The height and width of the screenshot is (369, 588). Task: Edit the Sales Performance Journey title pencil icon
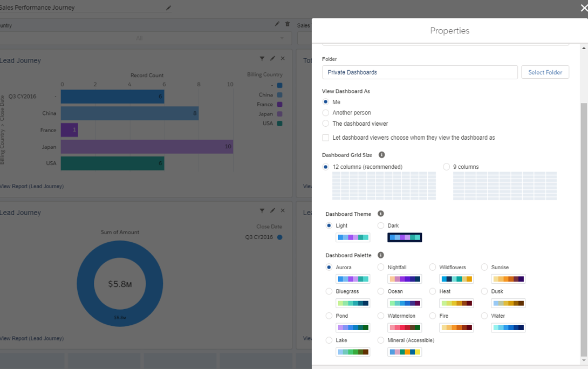(168, 8)
